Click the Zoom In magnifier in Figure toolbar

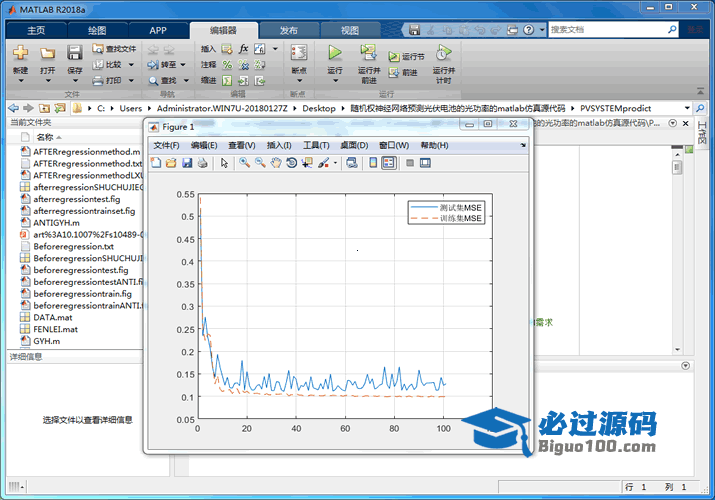coord(244,163)
